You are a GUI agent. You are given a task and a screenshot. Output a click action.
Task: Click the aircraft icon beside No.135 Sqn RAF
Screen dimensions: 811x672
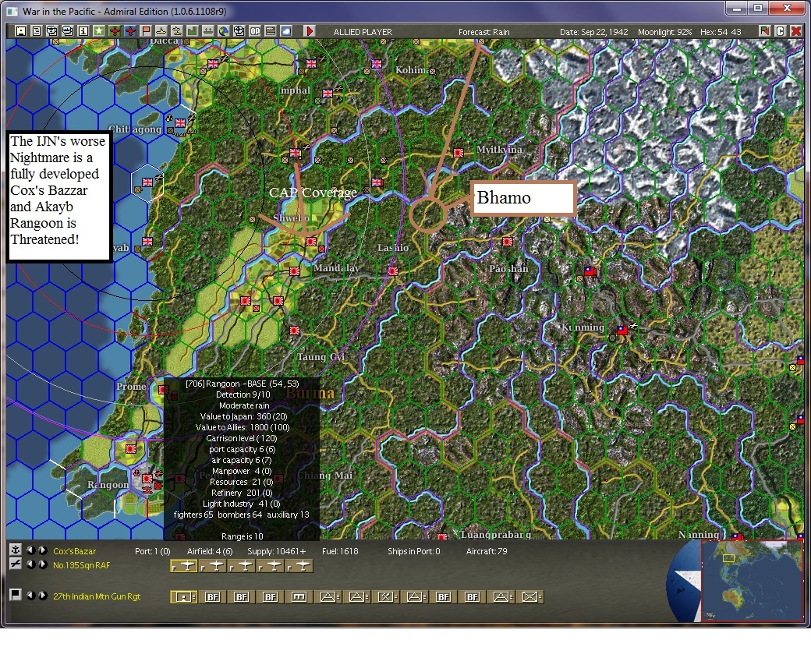(16, 564)
